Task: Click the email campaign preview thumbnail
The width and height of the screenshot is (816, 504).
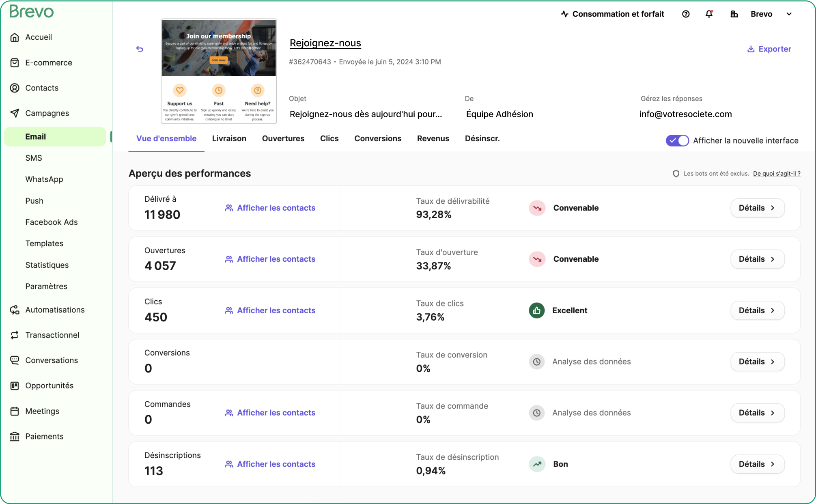Action: click(x=219, y=71)
